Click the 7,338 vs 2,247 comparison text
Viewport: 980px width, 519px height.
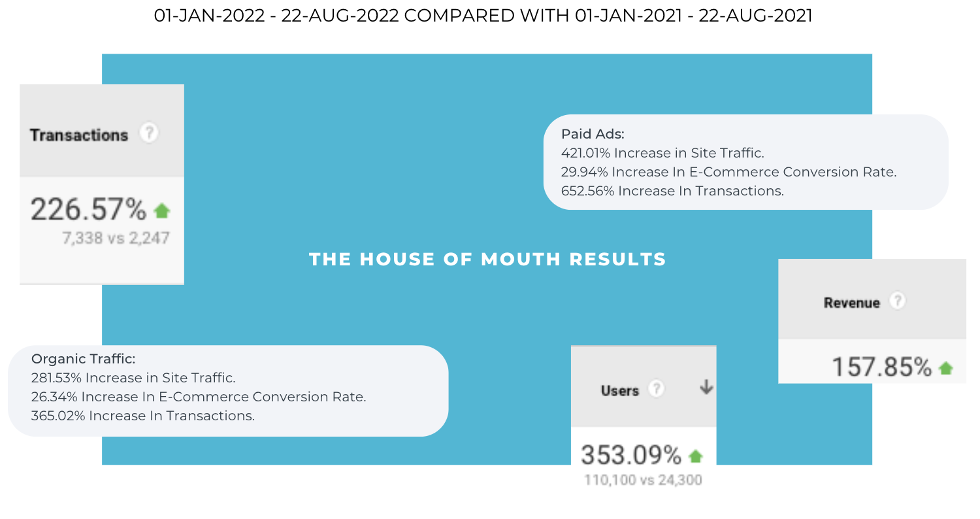(x=116, y=238)
